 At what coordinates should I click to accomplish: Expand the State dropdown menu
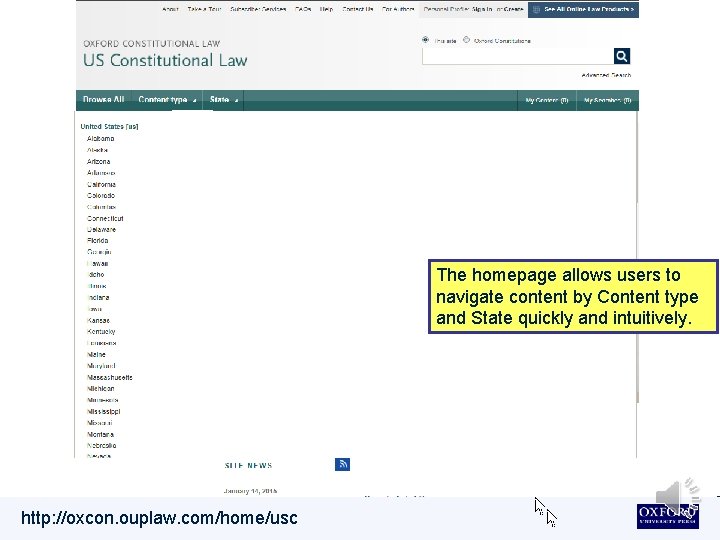coord(223,100)
